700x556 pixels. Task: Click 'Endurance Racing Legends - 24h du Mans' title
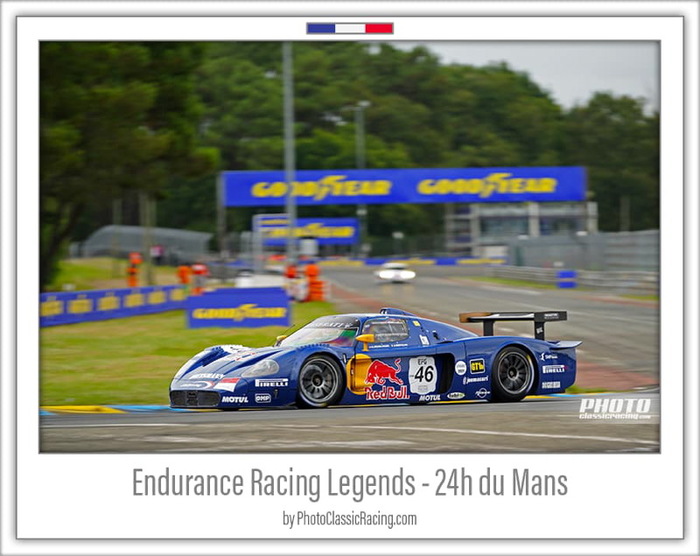tap(350, 483)
